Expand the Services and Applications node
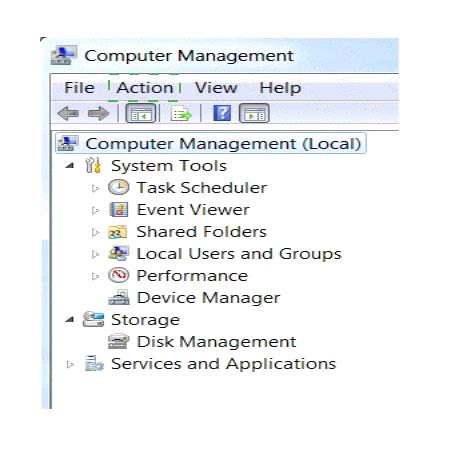Image resolution: width=450 pixels, height=452 pixels. 70,364
